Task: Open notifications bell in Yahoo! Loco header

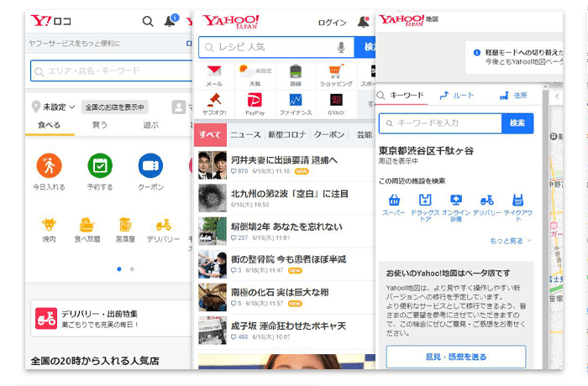Action: [x=171, y=21]
